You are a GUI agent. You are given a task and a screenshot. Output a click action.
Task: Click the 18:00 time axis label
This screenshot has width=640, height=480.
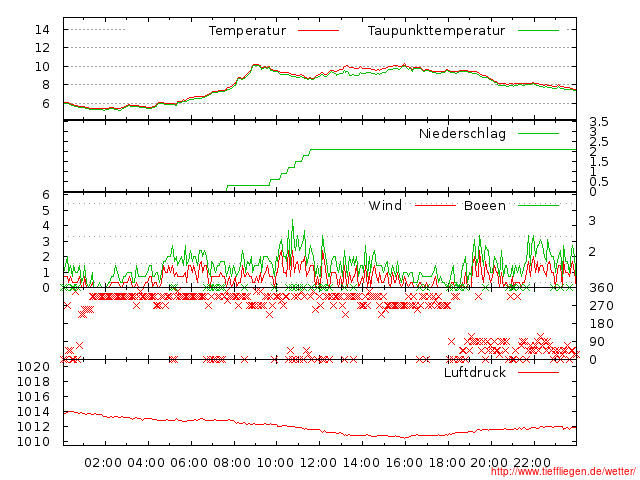(447, 463)
